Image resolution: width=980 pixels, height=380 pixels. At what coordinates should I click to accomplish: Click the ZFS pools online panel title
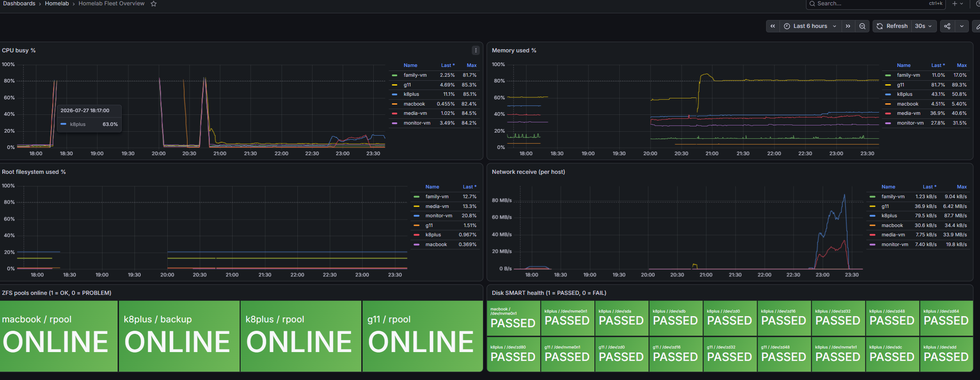pos(56,293)
